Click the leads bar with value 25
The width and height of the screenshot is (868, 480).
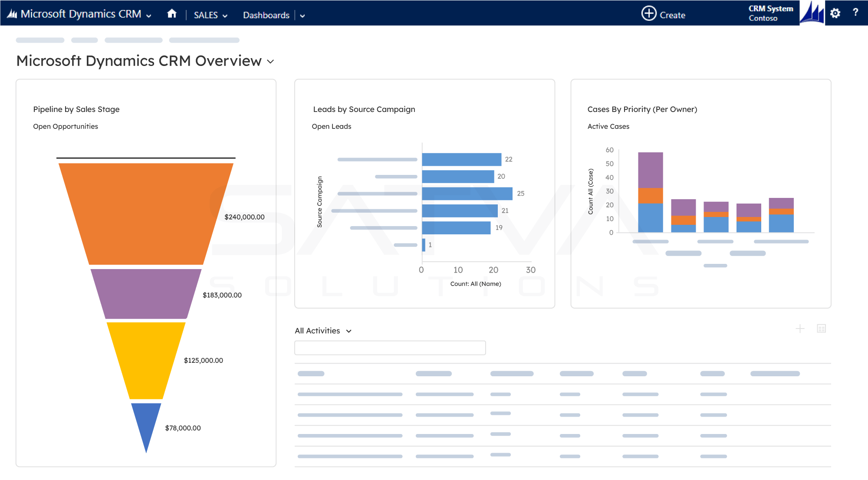[x=467, y=194]
